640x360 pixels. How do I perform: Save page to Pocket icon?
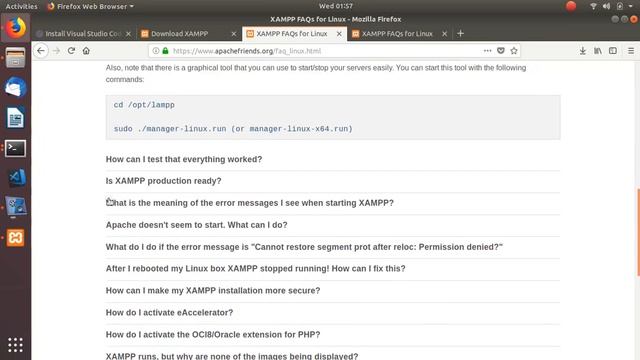[501, 51]
